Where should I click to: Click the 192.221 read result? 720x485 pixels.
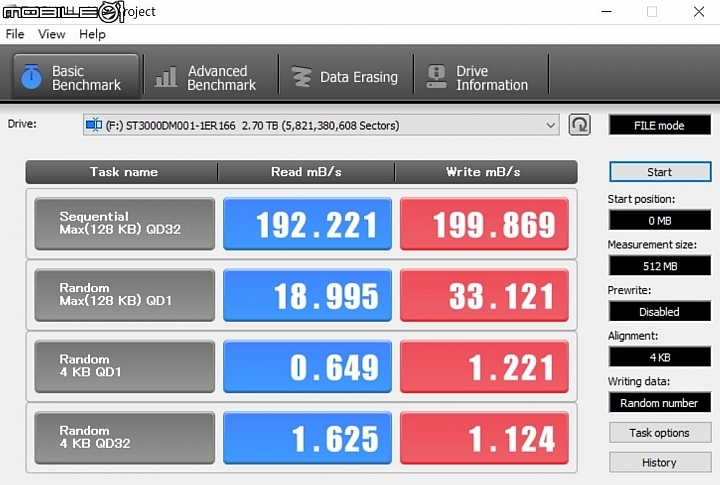[x=307, y=224]
